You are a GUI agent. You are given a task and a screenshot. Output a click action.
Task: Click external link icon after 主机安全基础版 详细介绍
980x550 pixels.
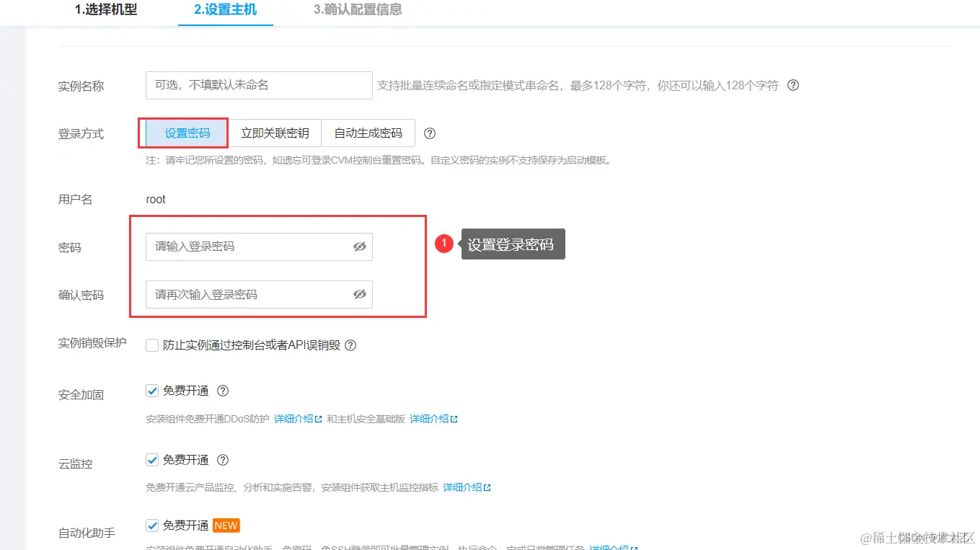tap(454, 419)
